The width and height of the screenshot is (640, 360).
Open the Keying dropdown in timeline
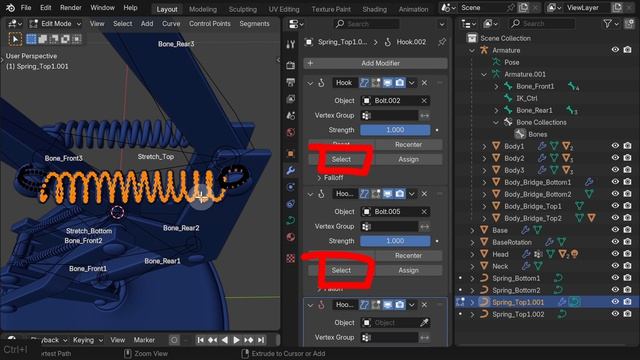[x=88, y=340]
